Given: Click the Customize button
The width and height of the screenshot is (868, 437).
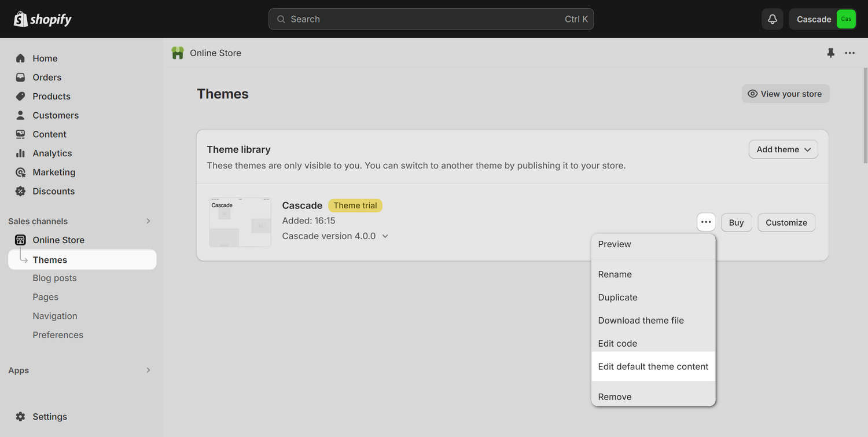Looking at the screenshot, I should (x=786, y=222).
